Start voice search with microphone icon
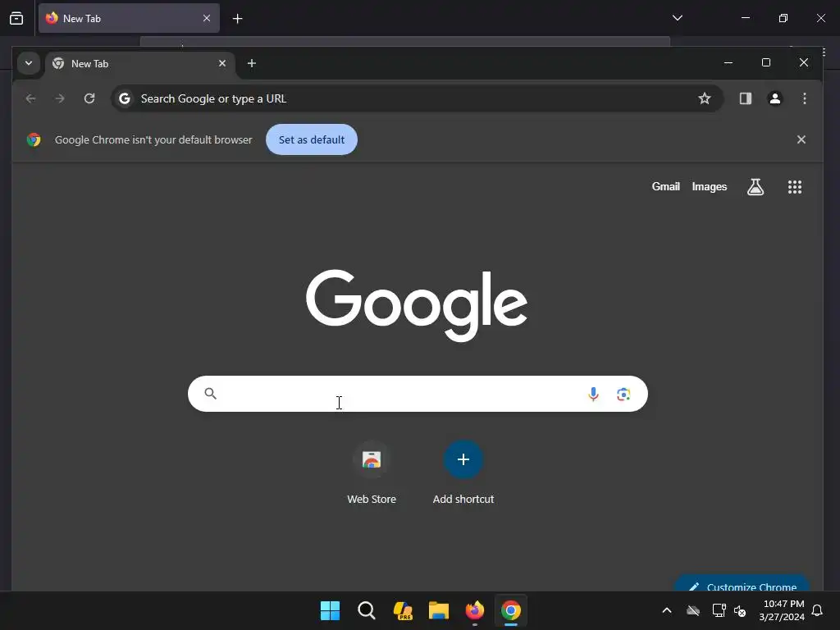This screenshot has height=630, width=840. coord(593,395)
